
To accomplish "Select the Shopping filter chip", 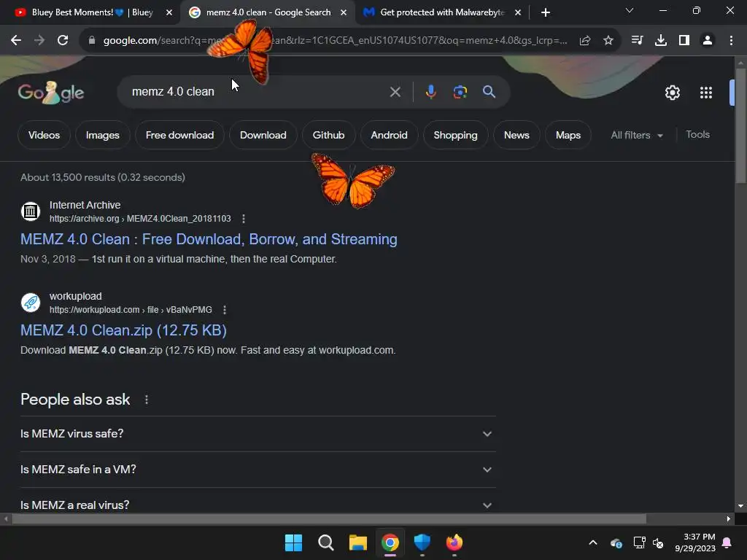I will (455, 135).
